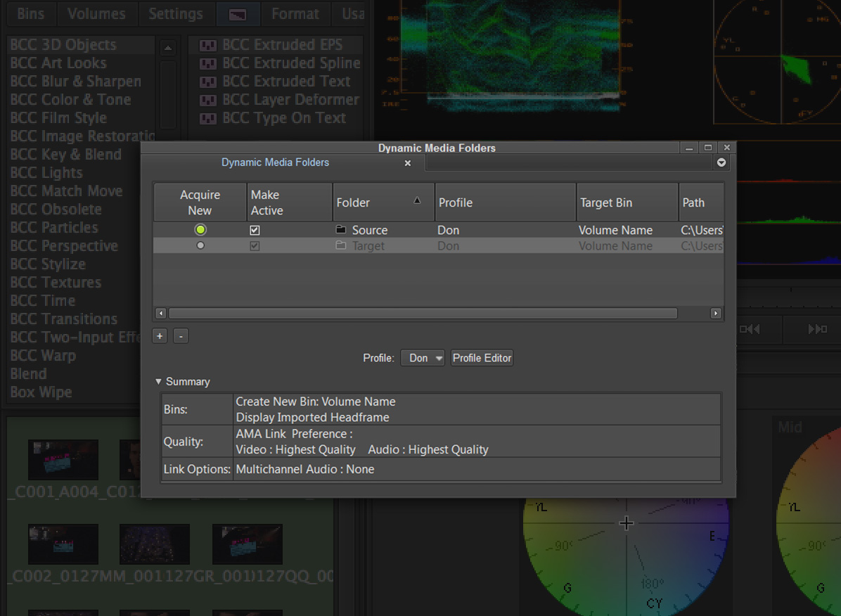Image resolution: width=841 pixels, height=616 pixels.
Task: Open the Profile dropdown showing Don
Action: 423,358
